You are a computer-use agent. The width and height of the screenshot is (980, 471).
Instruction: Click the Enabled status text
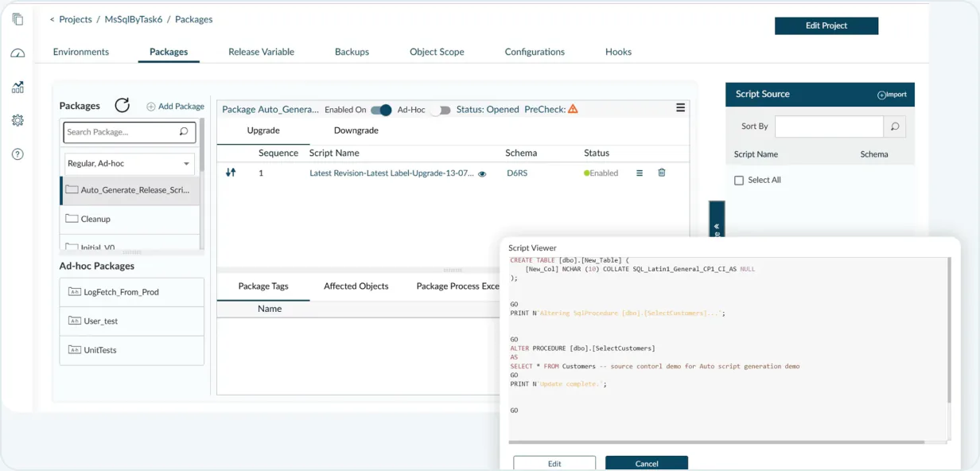[604, 173]
